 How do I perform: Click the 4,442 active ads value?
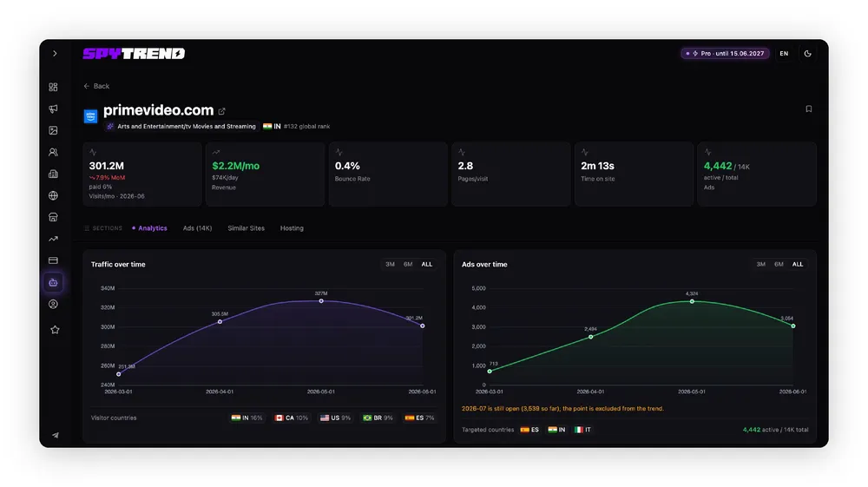pos(718,166)
